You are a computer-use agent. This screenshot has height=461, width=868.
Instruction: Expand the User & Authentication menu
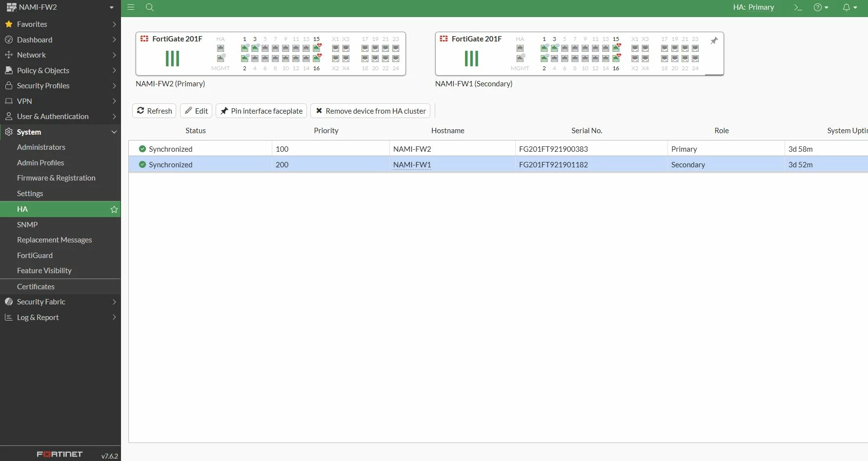(61, 117)
